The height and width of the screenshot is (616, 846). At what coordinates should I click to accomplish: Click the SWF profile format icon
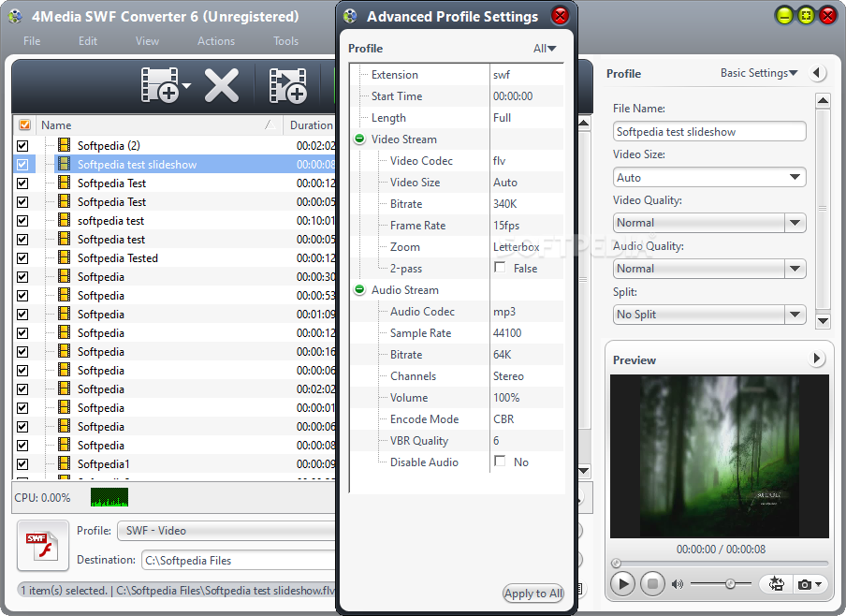click(x=43, y=545)
